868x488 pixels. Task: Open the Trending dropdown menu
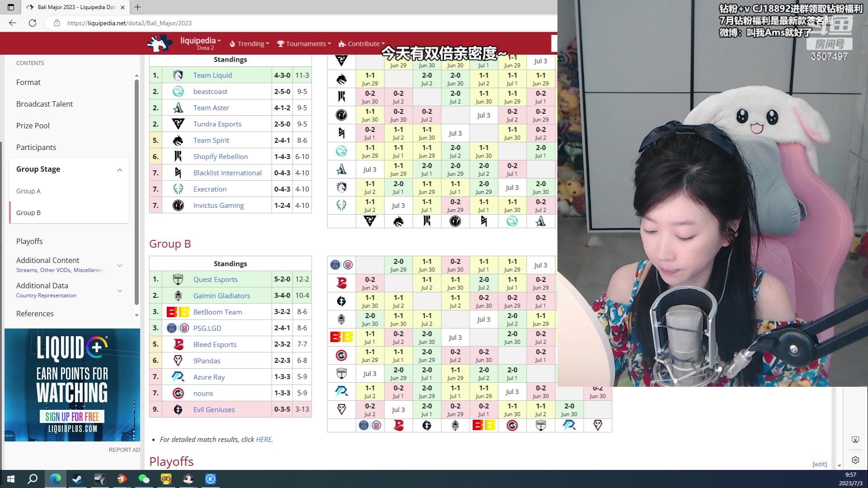249,44
